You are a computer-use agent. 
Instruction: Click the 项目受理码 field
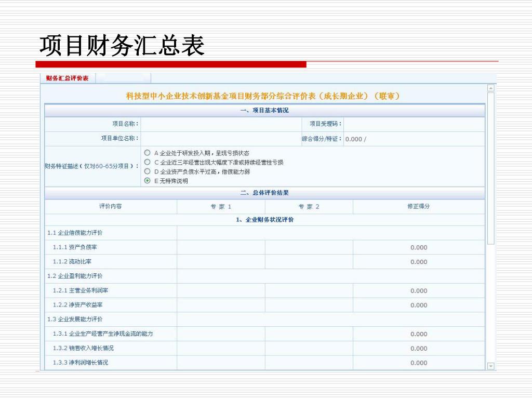[414, 124]
